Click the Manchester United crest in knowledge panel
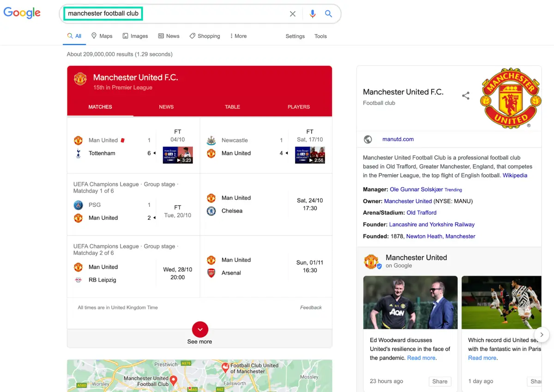The height and width of the screenshot is (392, 554). coord(511,97)
